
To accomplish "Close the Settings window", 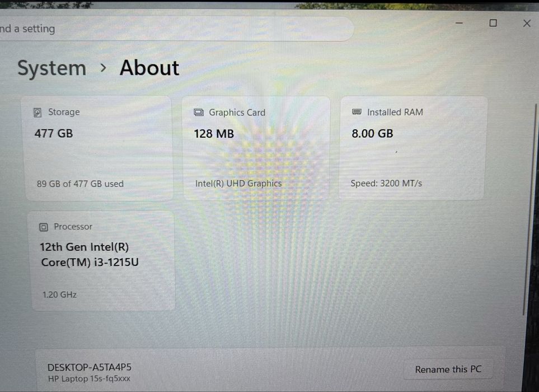I will (527, 24).
